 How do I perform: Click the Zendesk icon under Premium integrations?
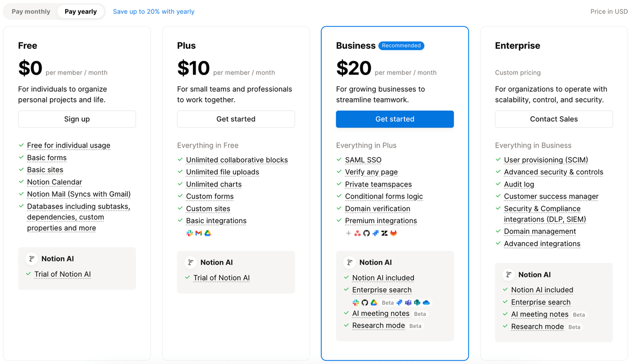coord(384,233)
